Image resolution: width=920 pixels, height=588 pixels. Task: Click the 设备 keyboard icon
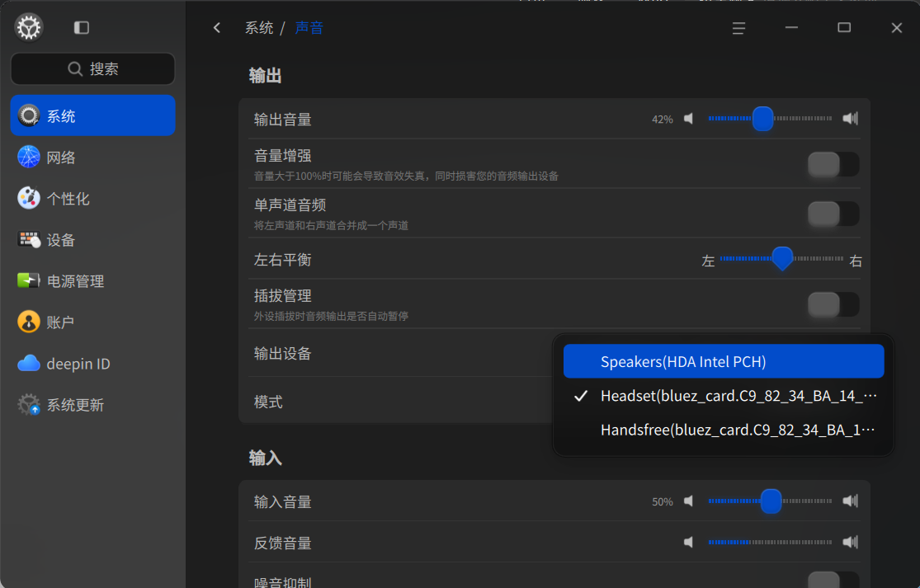coord(29,239)
